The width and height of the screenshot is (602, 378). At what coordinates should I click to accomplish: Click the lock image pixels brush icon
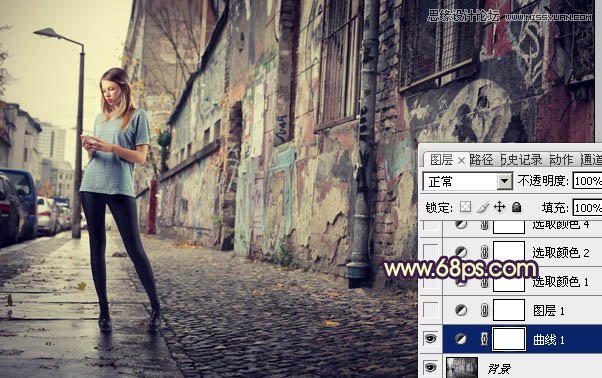pos(483,207)
